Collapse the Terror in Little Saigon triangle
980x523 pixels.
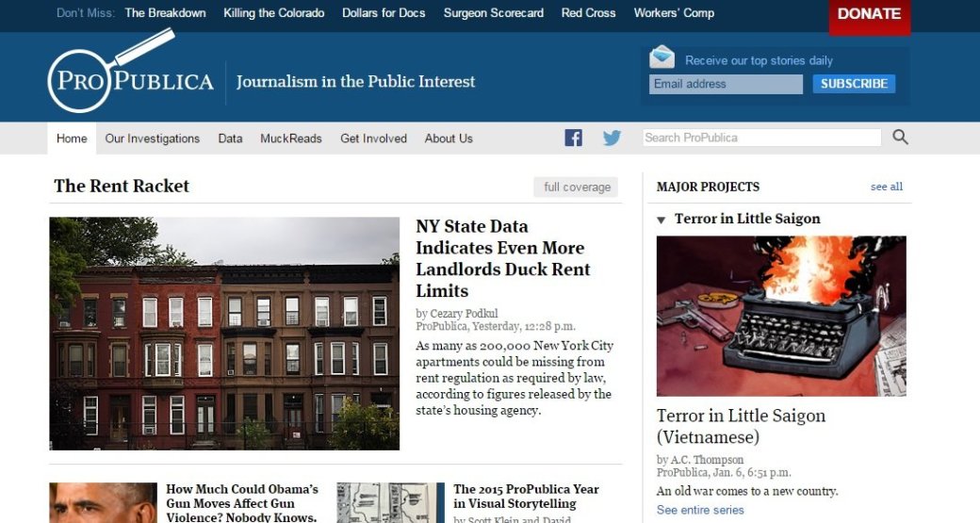(661, 220)
